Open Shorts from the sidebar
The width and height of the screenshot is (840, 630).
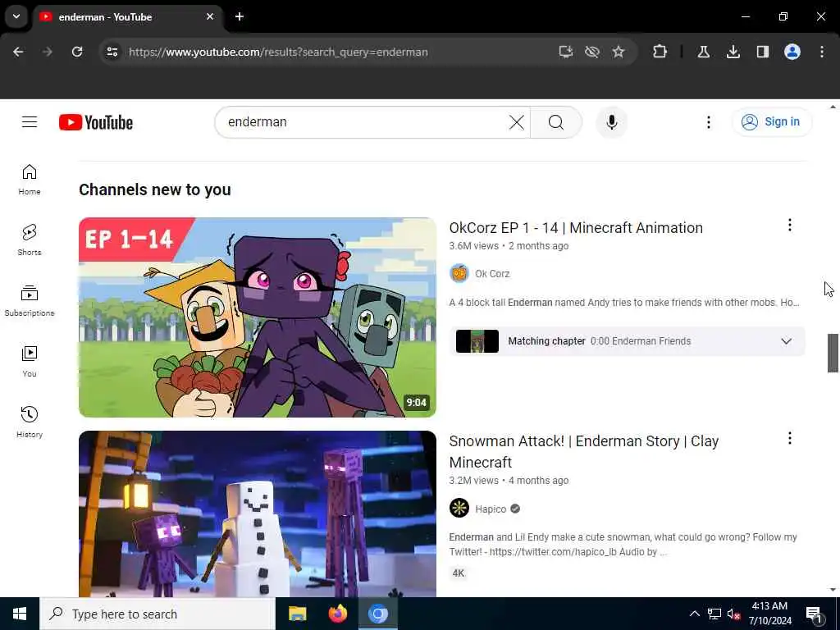point(30,240)
